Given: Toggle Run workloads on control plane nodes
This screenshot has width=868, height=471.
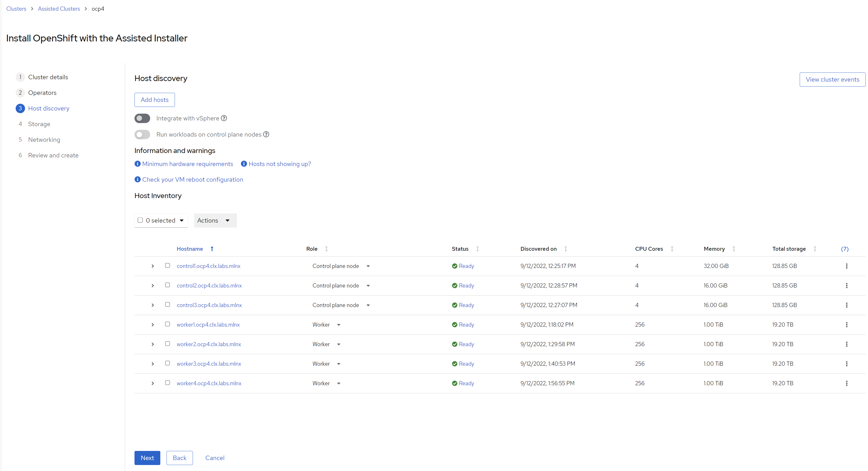Looking at the screenshot, I should 142,134.
